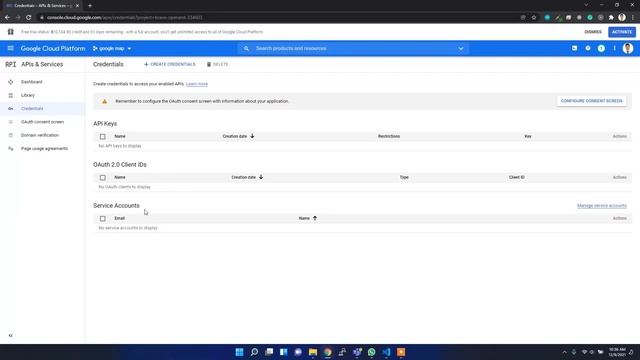Click the ACTIVATE button
The height and width of the screenshot is (360, 640).
622,32
